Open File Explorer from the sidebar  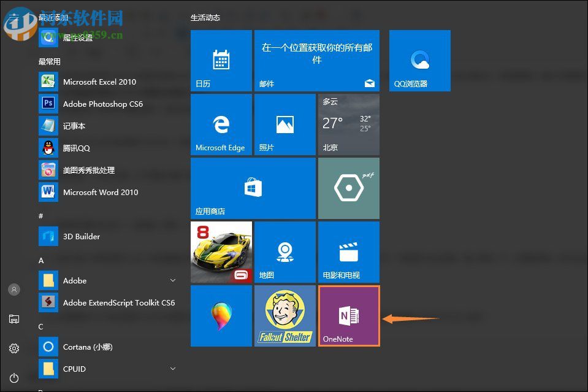tap(14, 319)
